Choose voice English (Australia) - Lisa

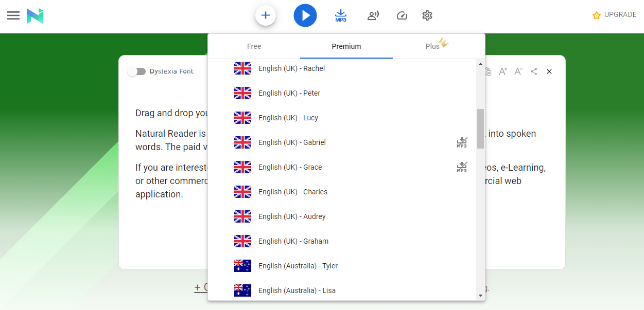(342, 290)
